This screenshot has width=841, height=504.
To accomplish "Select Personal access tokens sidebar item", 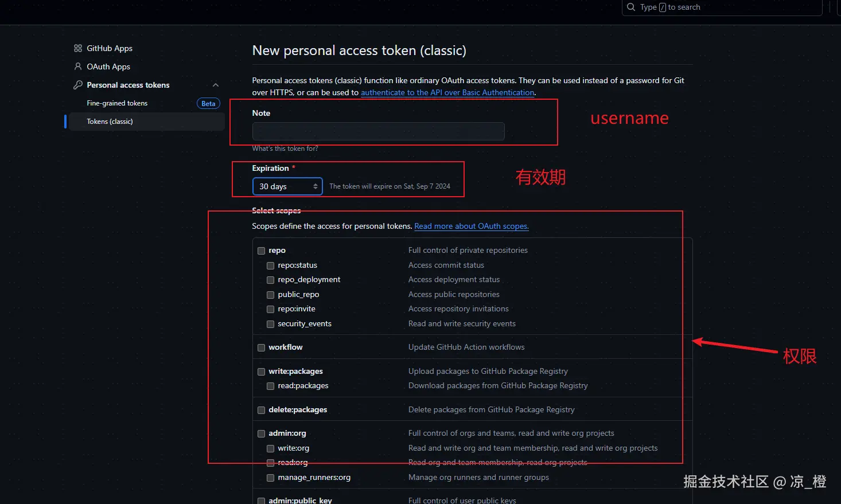I will click(x=128, y=85).
